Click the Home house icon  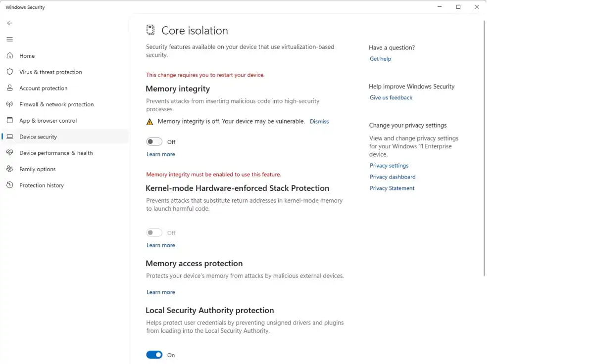(9, 56)
